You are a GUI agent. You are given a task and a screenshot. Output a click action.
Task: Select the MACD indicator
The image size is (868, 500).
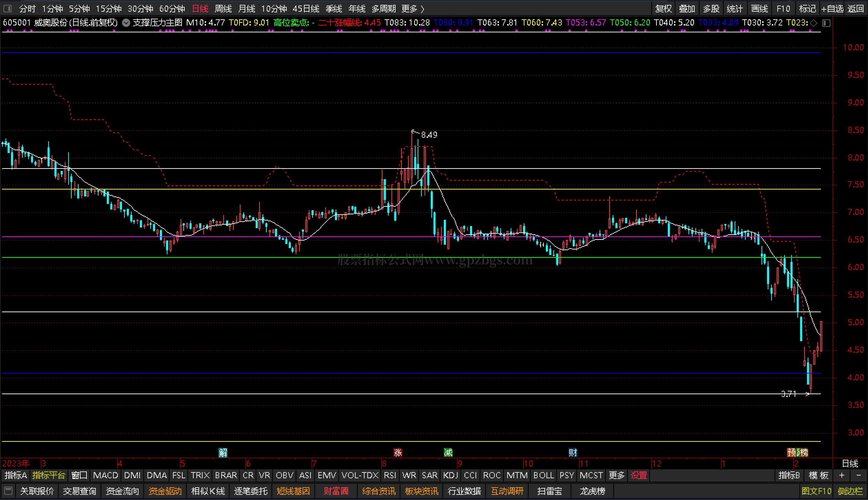click(105, 475)
